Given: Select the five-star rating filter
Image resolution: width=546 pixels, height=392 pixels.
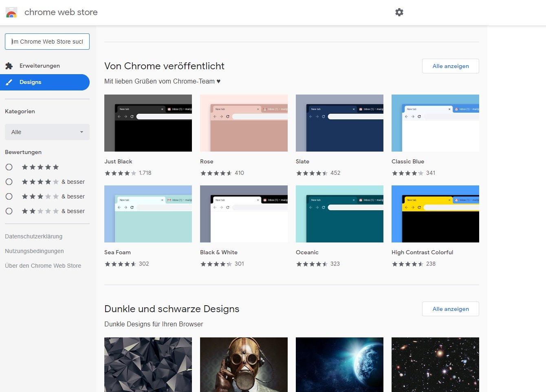Looking at the screenshot, I should (x=9, y=167).
